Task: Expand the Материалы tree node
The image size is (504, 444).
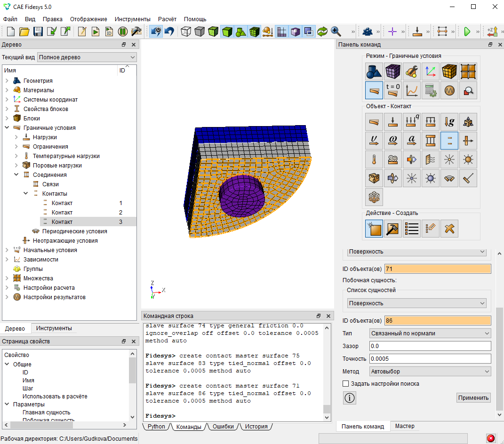Action: pos(7,90)
